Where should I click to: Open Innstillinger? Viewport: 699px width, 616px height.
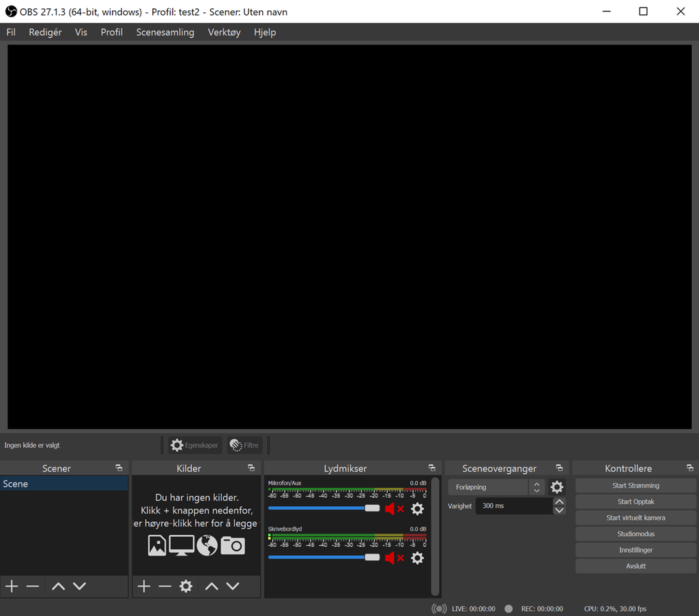click(x=636, y=550)
